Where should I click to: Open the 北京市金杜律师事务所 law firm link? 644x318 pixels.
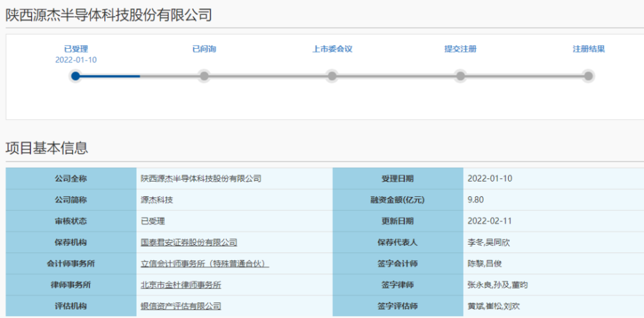pyautogui.click(x=181, y=285)
